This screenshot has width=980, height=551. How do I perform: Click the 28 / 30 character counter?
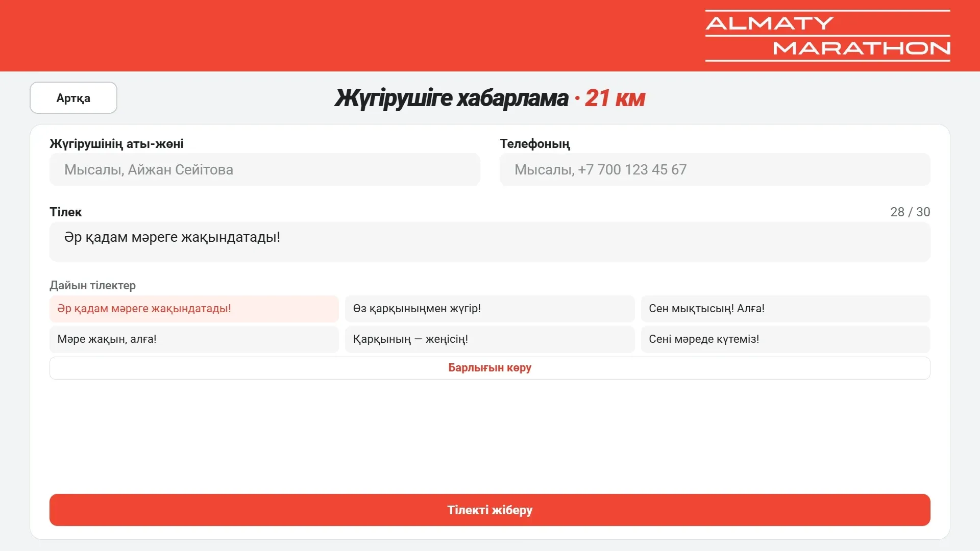click(910, 212)
